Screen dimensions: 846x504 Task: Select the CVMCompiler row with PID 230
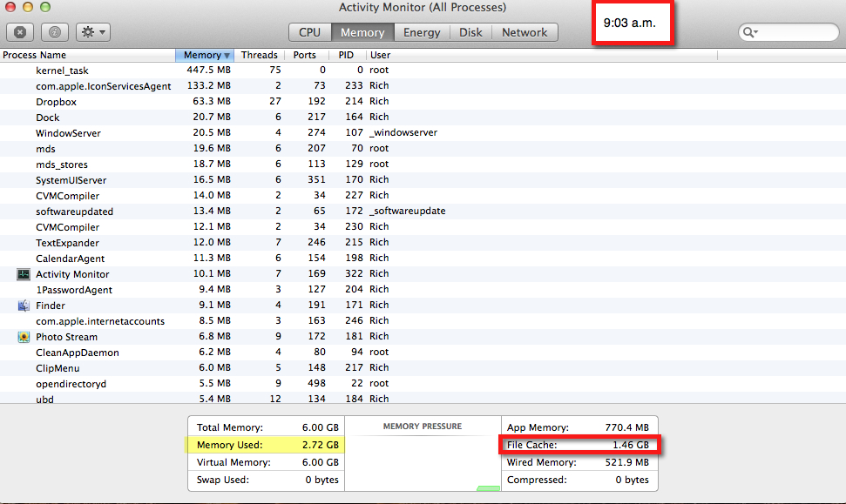tap(423, 226)
